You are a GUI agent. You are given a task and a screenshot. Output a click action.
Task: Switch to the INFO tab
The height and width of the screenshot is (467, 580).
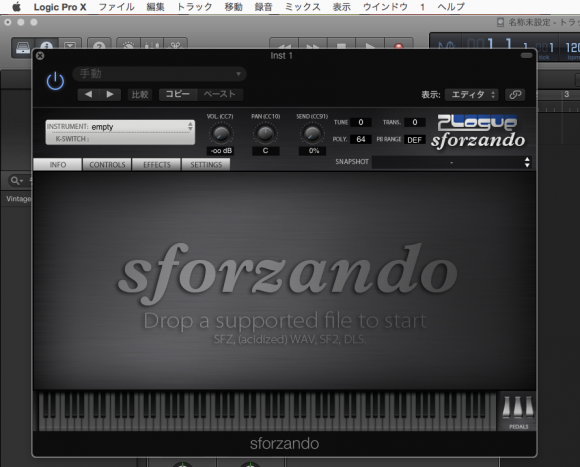[x=58, y=165]
